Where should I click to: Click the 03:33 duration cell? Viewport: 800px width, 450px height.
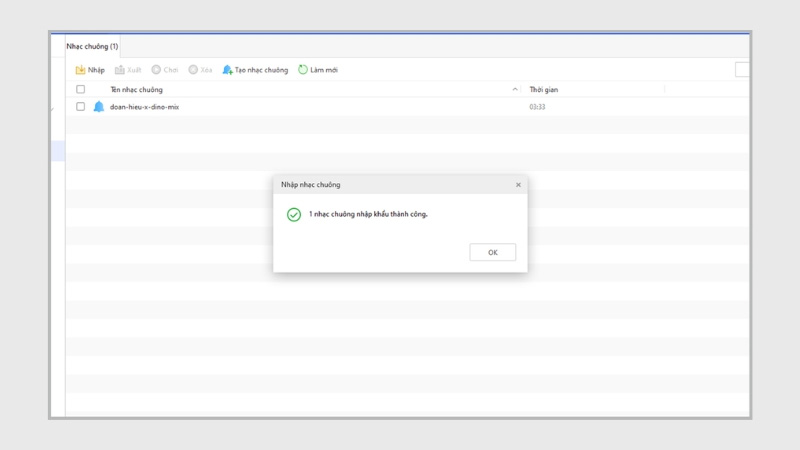click(537, 107)
